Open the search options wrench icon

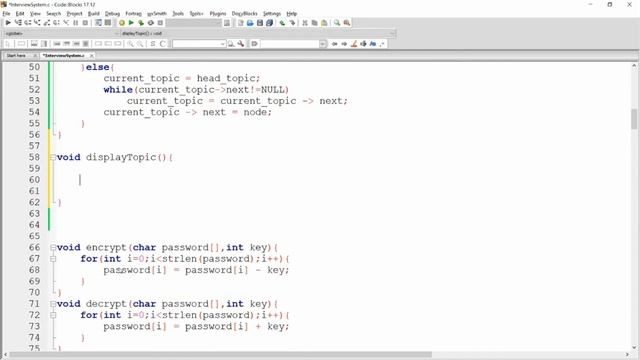pos(241,44)
